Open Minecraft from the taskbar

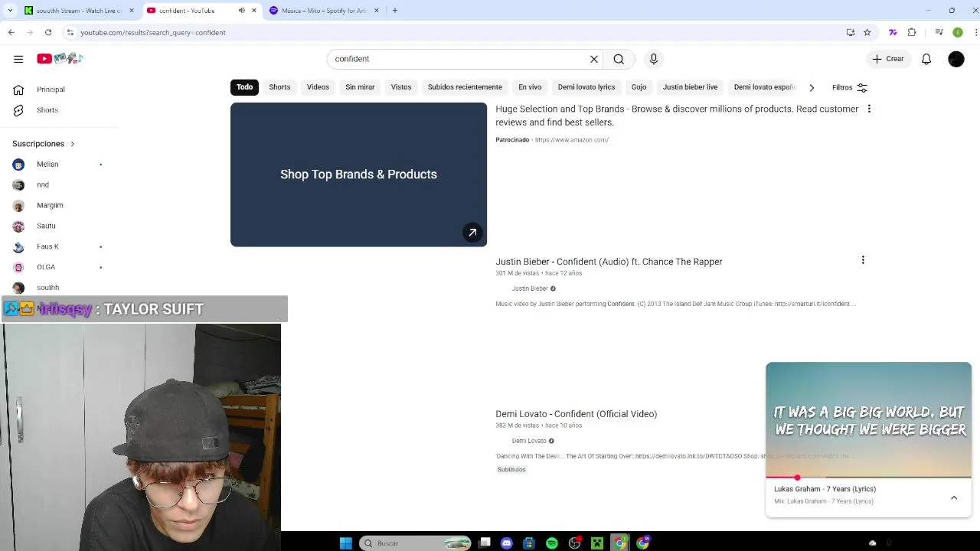(597, 543)
